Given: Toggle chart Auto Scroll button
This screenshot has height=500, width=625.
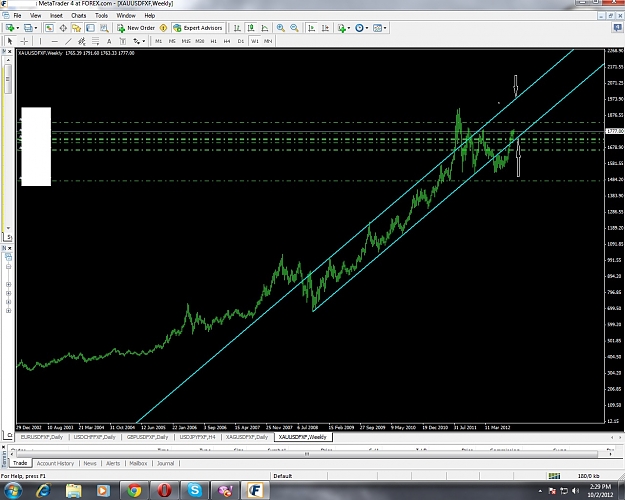Looking at the screenshot, I should coord(312,28).
